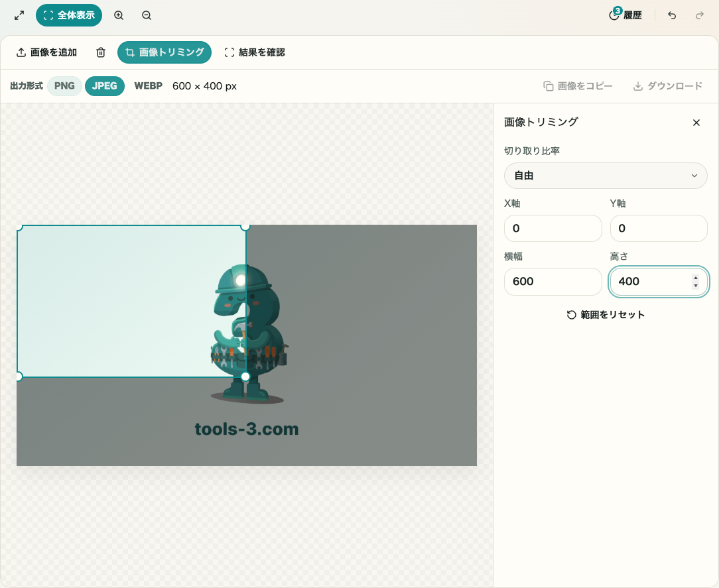The width and height of the screenshot is (719, 588).
Task: Select WEBP output format
Action: tap(148, 86)
